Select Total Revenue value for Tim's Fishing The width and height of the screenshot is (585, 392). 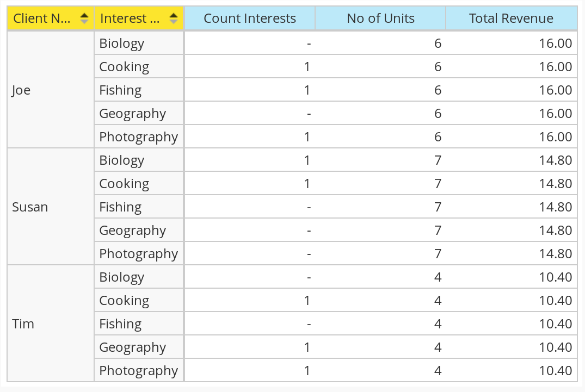[512, 324]
